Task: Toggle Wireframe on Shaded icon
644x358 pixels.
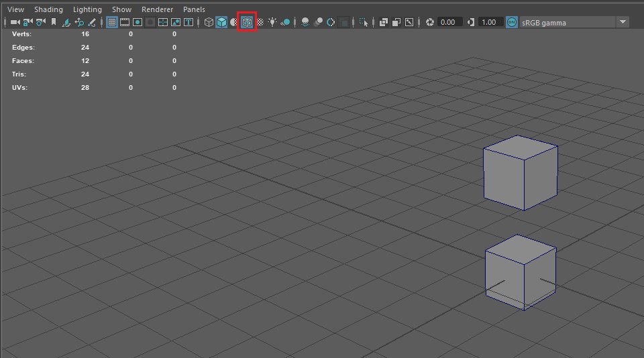Action: (247, 22)
